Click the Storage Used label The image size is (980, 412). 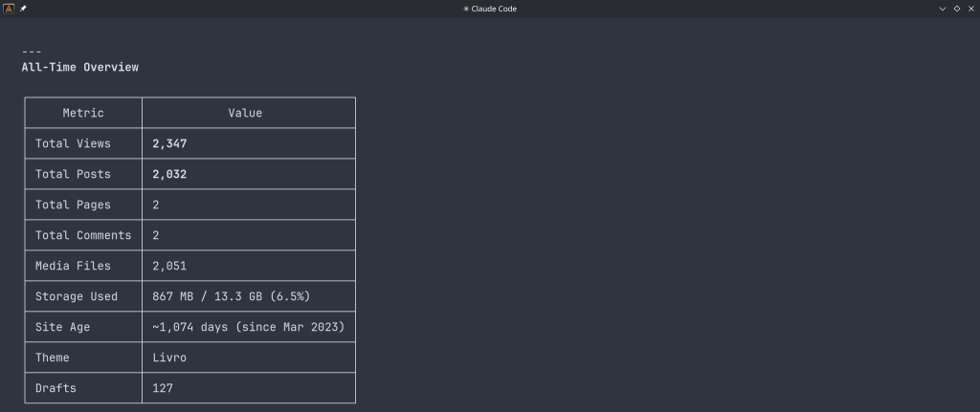77,296
